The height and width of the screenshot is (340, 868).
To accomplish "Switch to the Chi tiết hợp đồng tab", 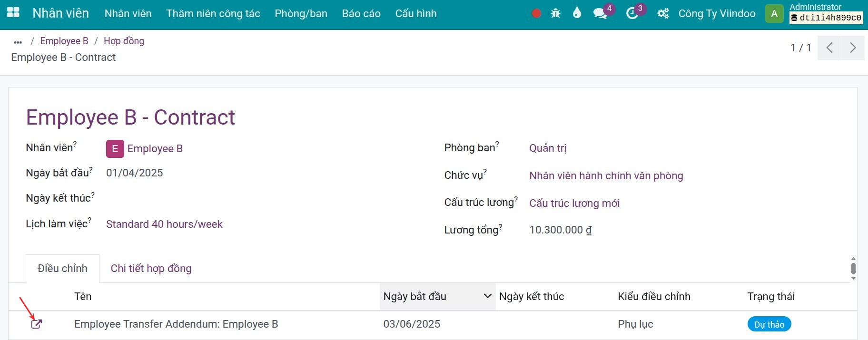I will [x=151, y=269].
